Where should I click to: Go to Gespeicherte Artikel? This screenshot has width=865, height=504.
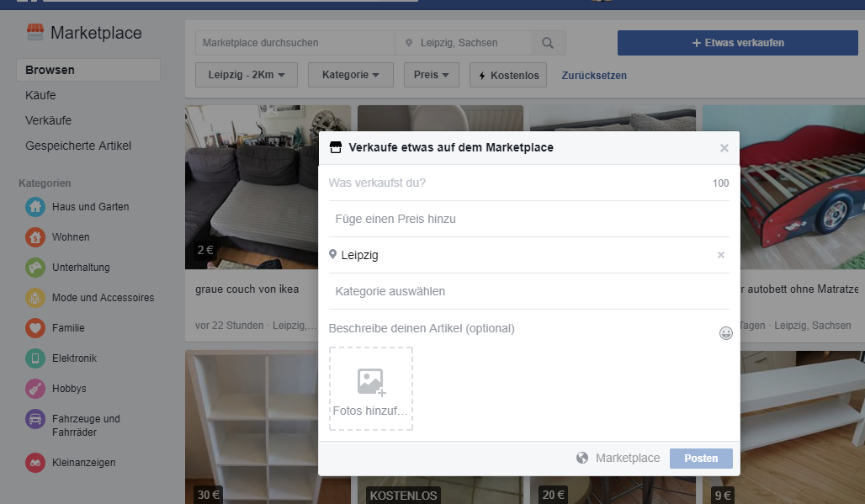(x=78, y=146)
